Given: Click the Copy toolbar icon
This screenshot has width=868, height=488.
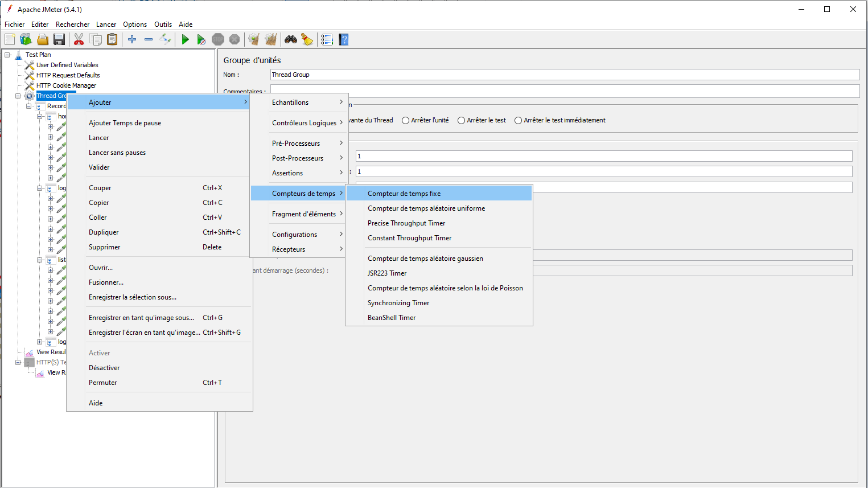Looking at the screenshot, I should [96, 39].
